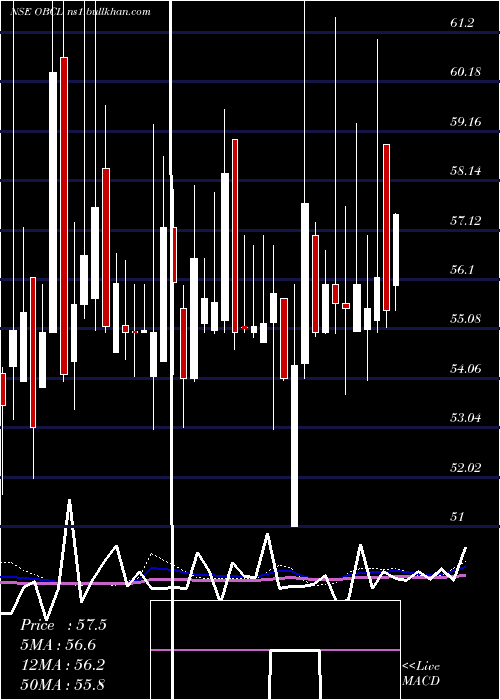Screen dimensions: 500x700
Task: Click the 58.14 price axis label
Action: click(466, 171)
